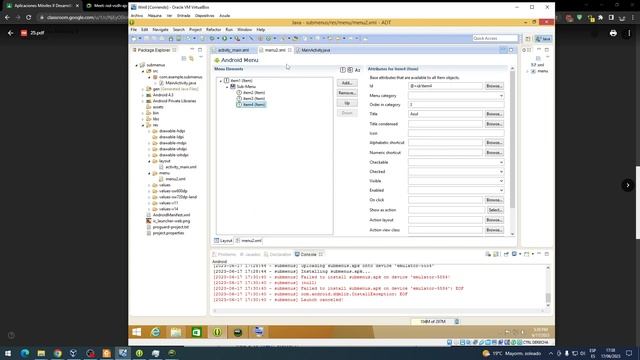Open Internet Explorer in VM taskbar
The image size is (640, 360).
click(156, 332)
